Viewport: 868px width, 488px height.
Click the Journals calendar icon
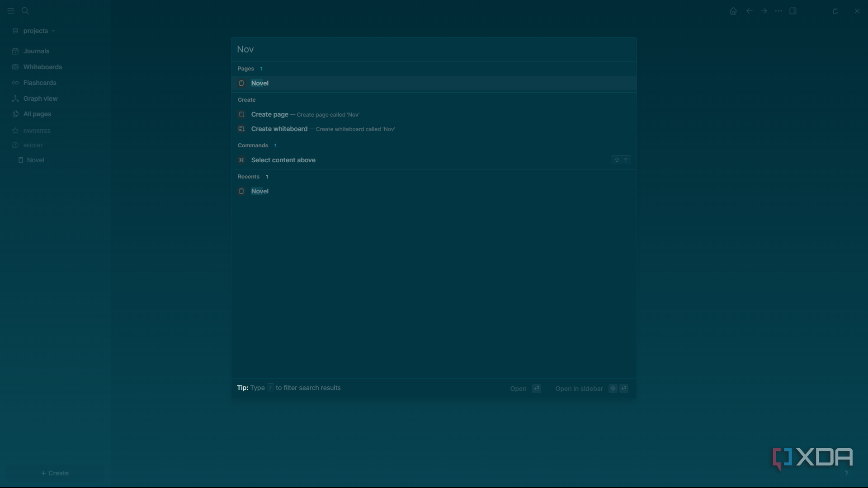click(x=15, y=51)
